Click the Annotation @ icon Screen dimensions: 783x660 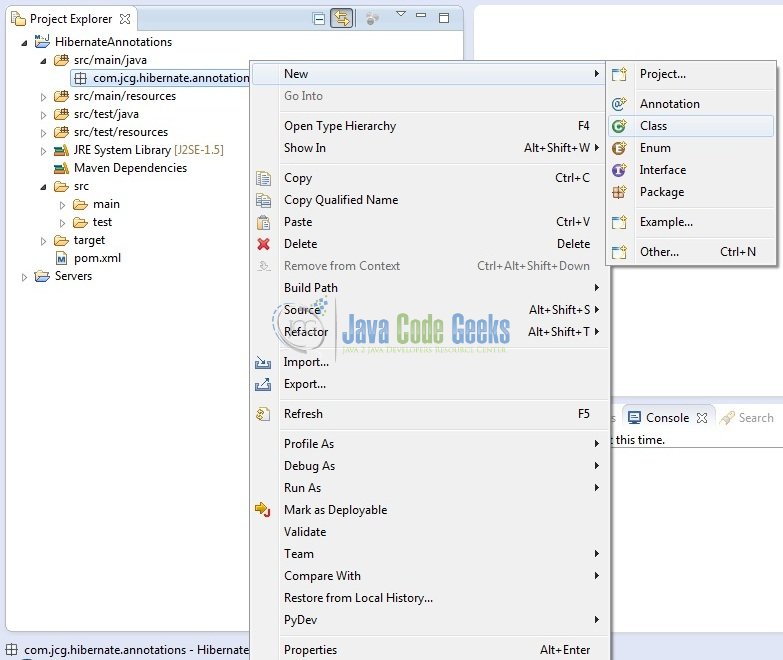[x=619, y=104]
